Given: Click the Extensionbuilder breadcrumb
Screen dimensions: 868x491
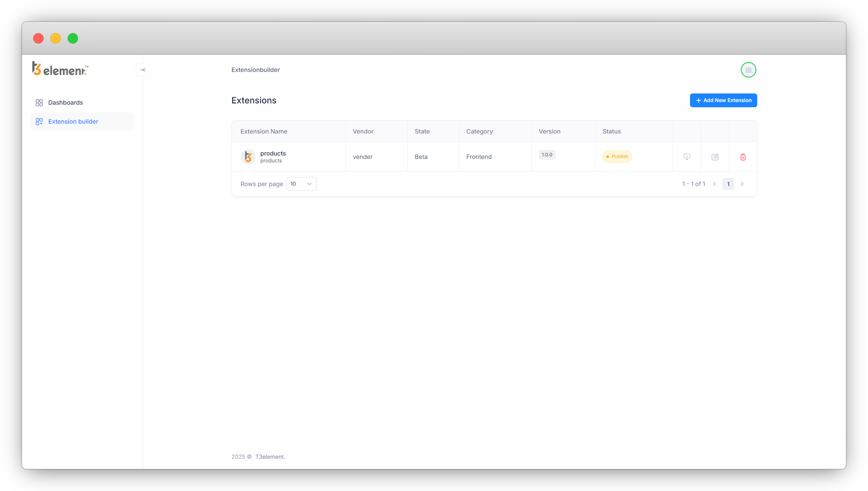Looking at the screenshot, I should pos(256,70).
